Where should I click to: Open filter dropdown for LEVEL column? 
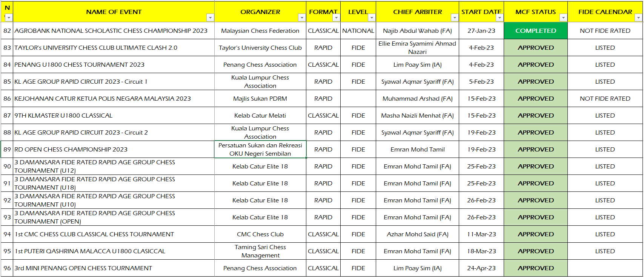372,18
